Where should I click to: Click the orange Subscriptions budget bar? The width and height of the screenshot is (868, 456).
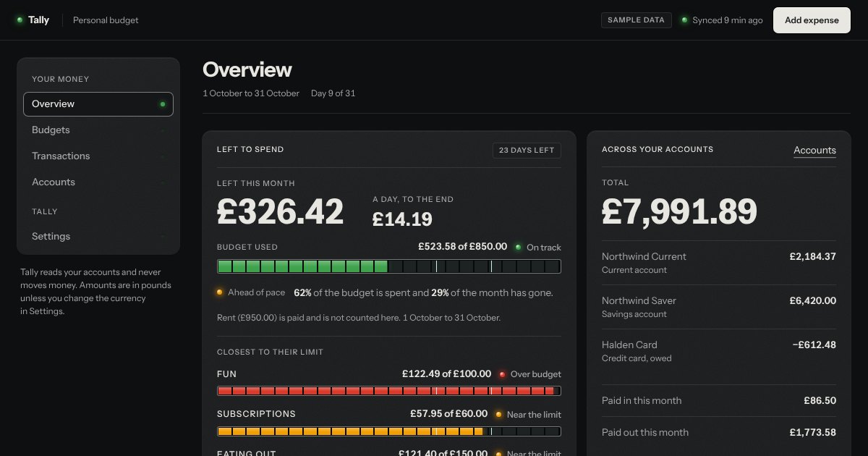click(389, 431)
